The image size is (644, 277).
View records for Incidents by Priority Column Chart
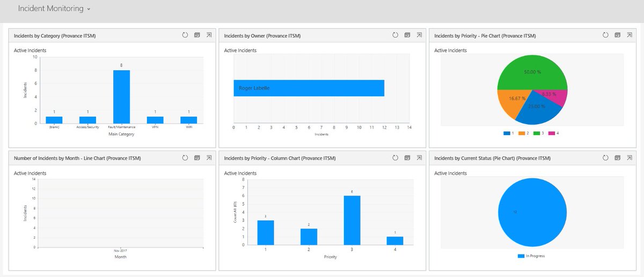(407, 158)
